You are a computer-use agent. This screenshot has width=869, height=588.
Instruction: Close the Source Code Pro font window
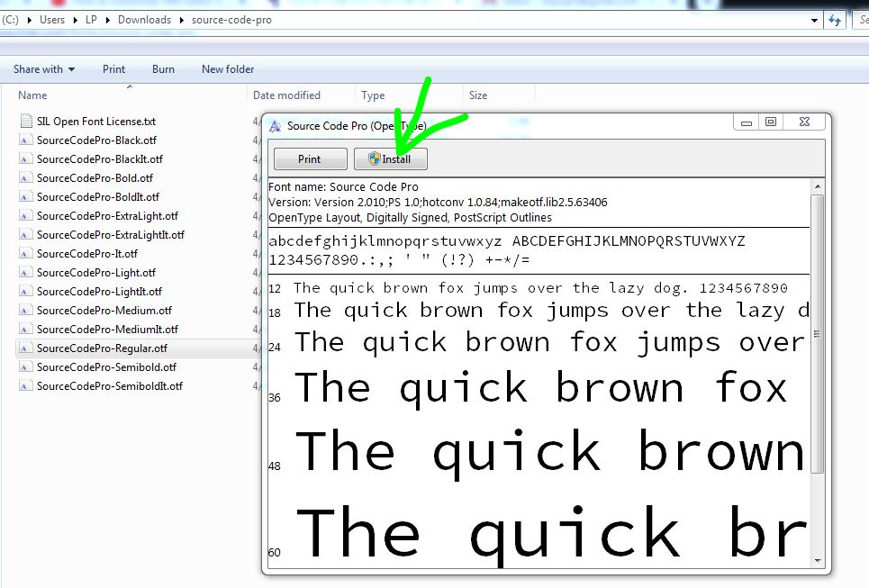pos(804,122)
